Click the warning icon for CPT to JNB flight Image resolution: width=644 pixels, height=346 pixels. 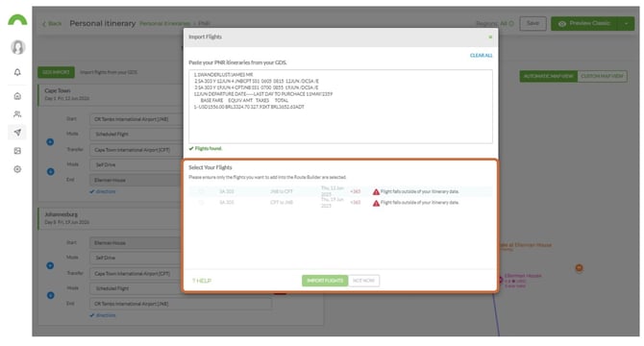(x=376, y=203)
